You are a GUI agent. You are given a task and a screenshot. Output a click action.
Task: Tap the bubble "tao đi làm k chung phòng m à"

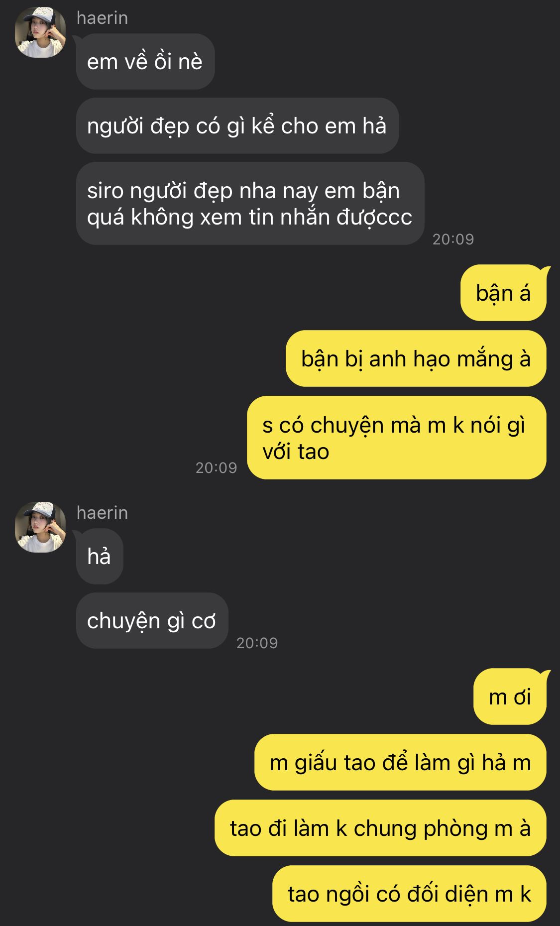coord(380,828)
